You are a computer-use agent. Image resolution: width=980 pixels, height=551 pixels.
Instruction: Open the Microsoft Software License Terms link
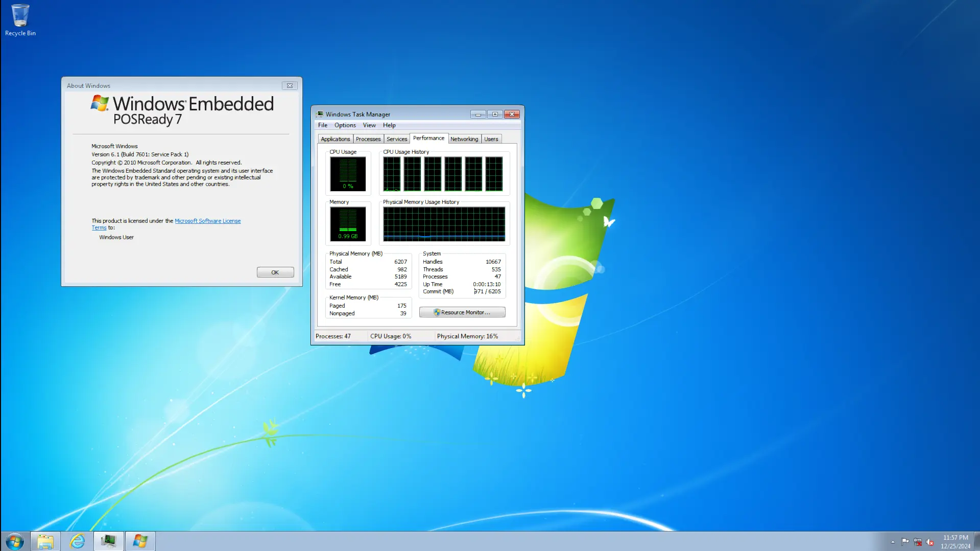pyautogui.click(x=166, y=224)
